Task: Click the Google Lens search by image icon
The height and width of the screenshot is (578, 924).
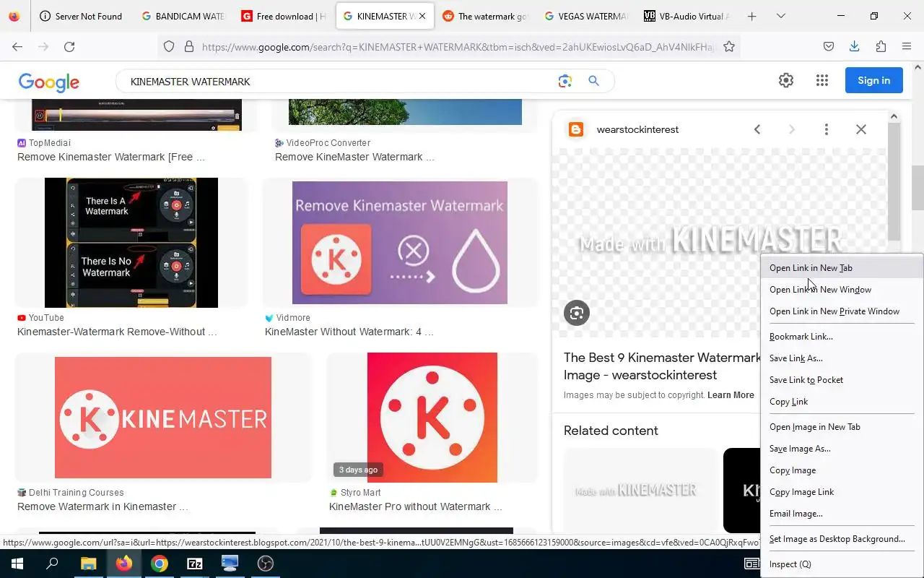Action: tap(565, 81)
